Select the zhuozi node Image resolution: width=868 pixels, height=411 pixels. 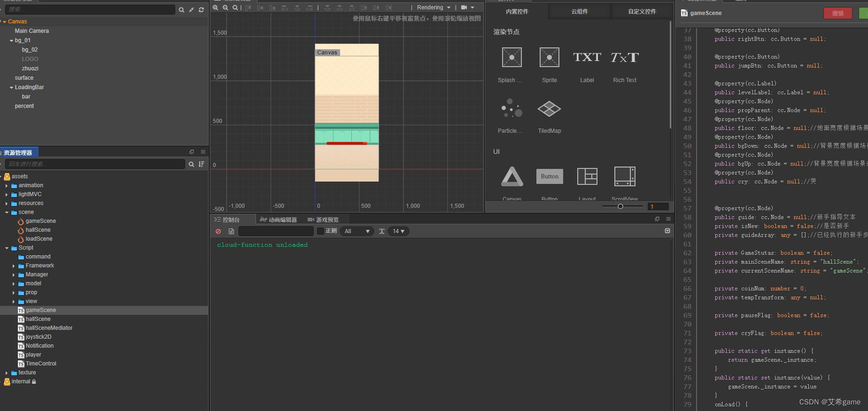(30, 68)
